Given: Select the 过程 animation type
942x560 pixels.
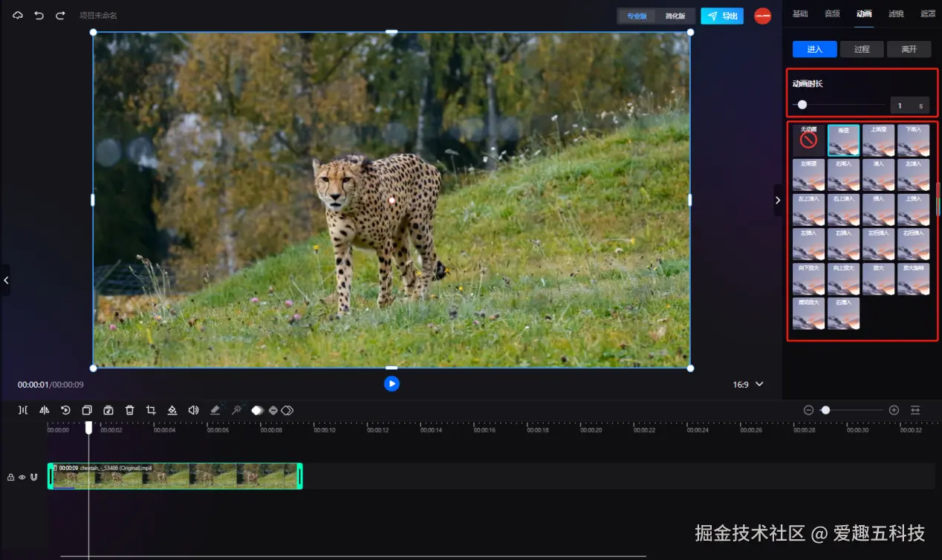Looking at the screenshot, I should click(x=862, y=49).
